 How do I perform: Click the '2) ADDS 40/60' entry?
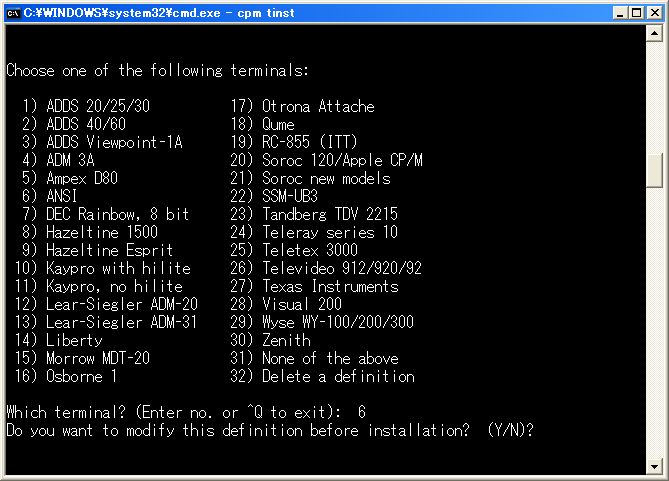point(74,124)
